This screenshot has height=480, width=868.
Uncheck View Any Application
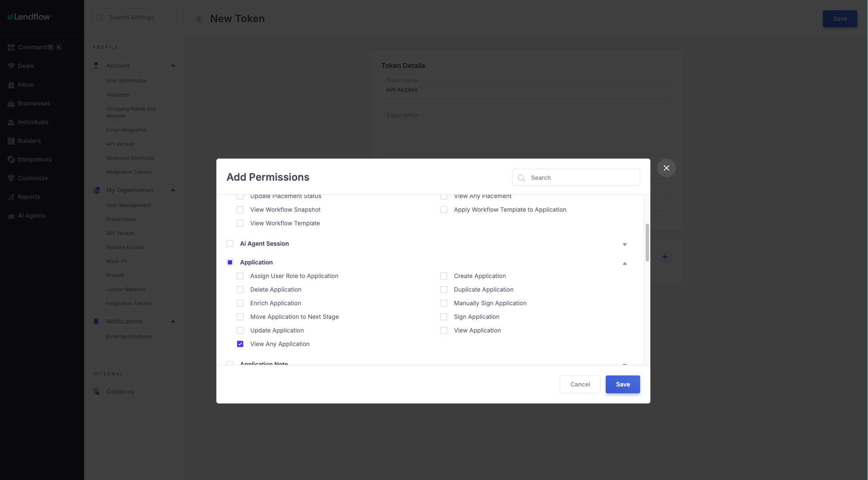(x=240, y=344)
